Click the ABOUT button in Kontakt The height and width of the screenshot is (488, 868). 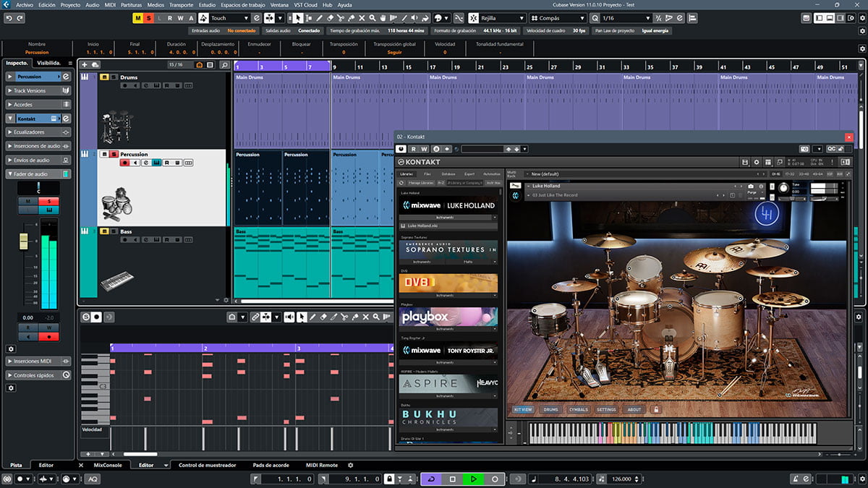coord(634,410)
